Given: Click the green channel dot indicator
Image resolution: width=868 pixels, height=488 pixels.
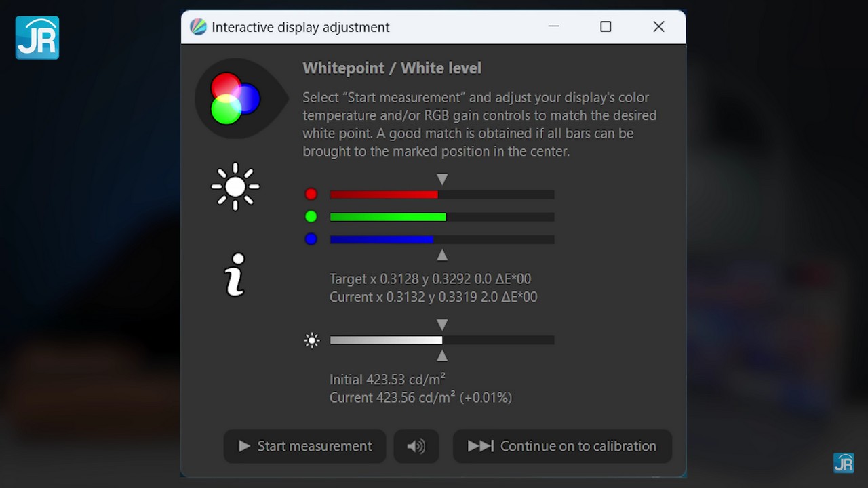Looking at the screenshot, I should 311,217.
